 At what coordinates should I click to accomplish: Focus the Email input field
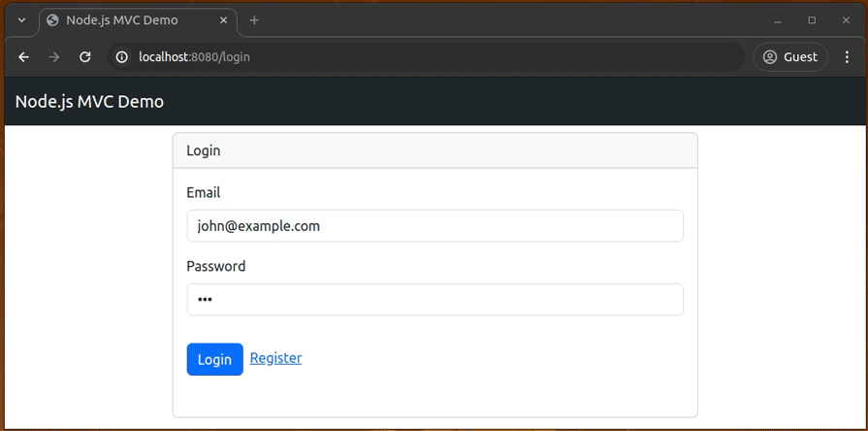[x=434, y=226]
